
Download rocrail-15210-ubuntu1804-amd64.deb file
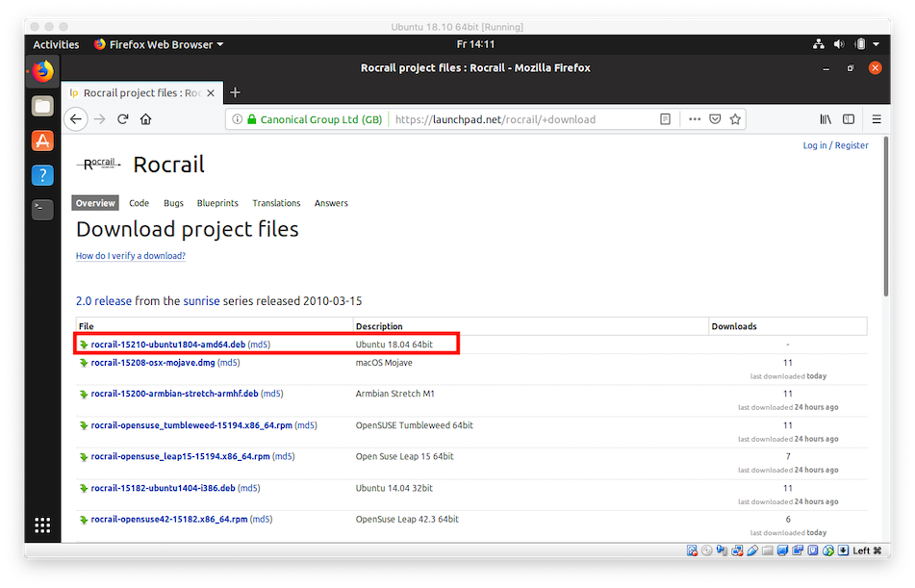(x=167, y=344)
